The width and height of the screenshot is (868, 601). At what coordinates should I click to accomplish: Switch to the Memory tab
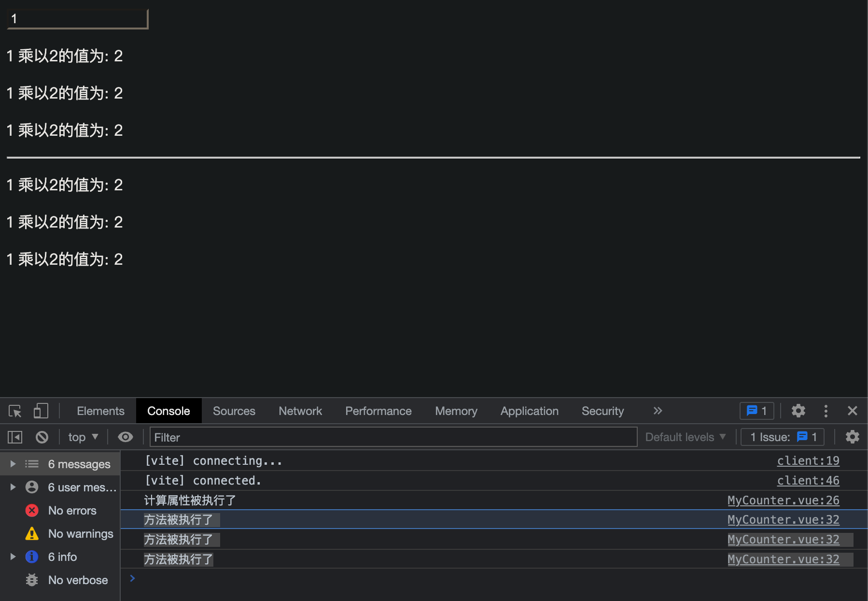coord(456,411)
